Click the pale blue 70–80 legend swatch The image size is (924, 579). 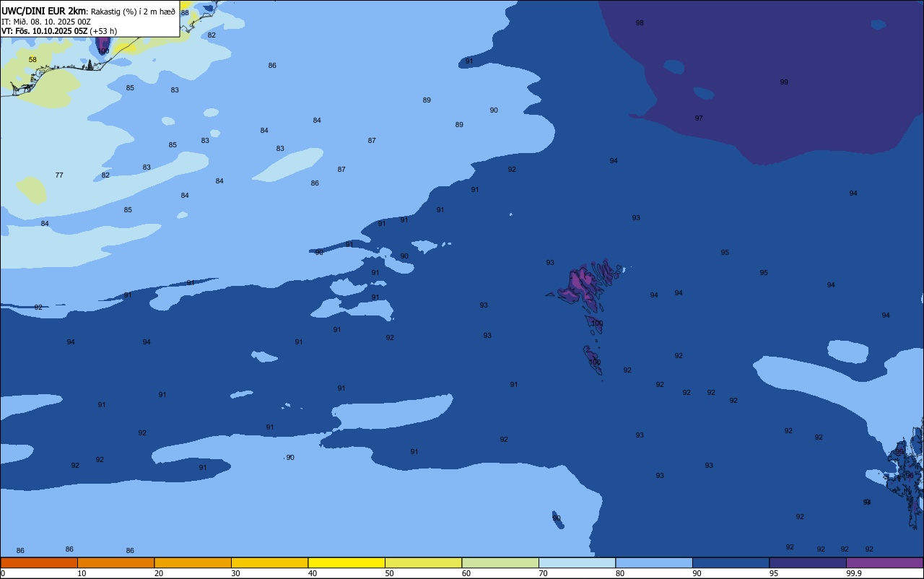577,562
